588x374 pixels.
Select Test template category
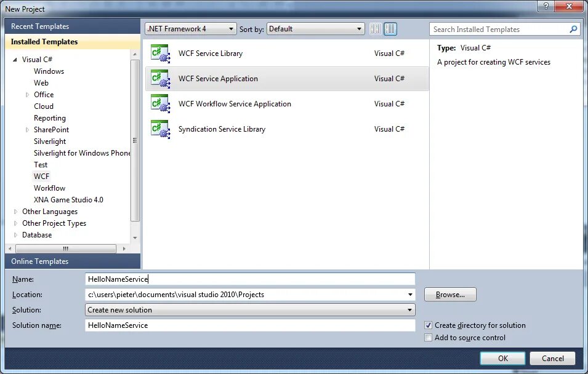41,165
